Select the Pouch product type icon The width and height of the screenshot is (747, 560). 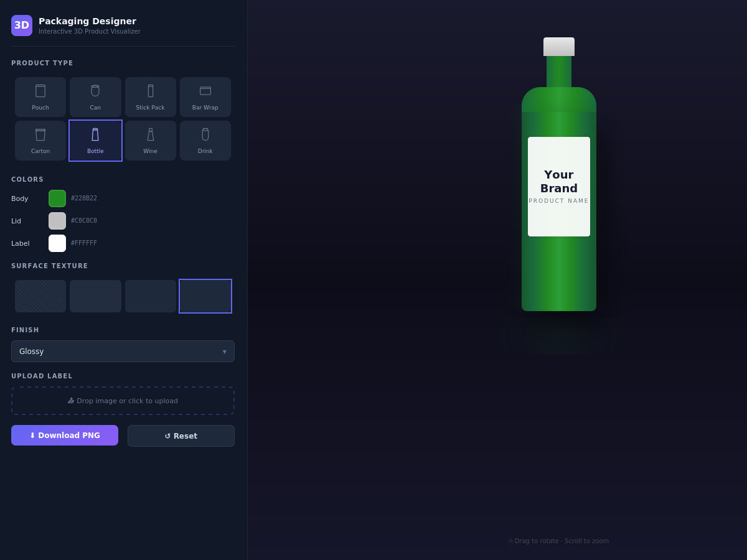40,96
